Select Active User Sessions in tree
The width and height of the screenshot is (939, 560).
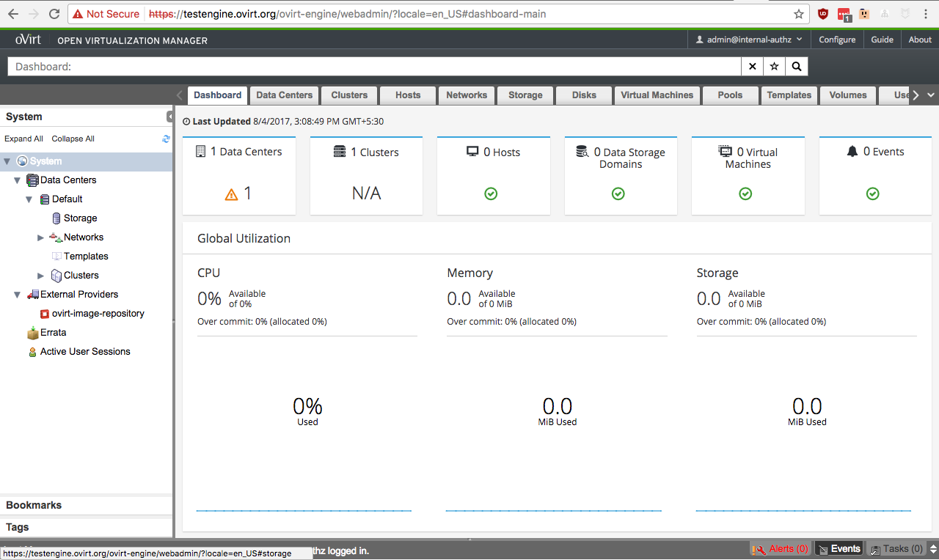pos(85,352)
